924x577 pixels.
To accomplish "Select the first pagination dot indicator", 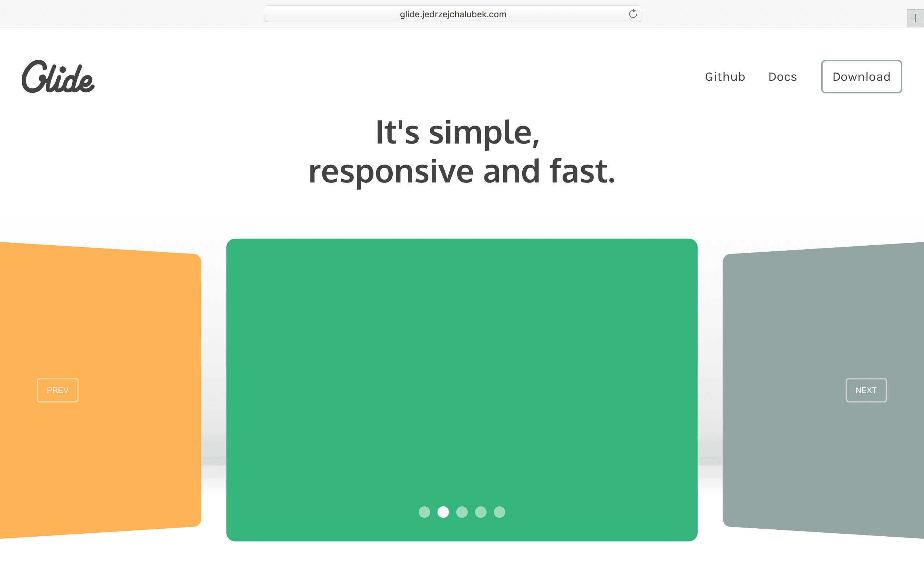I will pyautogui.click(x=424, y=512).
